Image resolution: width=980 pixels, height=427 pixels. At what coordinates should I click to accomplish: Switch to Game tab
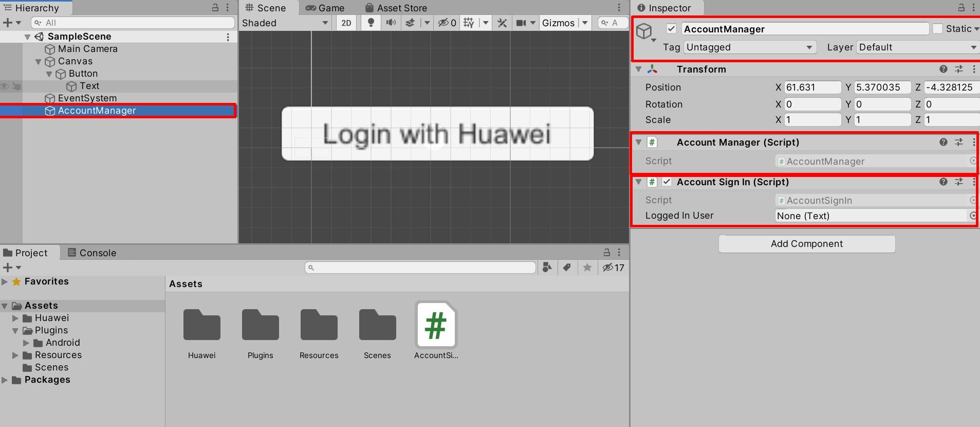pos(325,8)
